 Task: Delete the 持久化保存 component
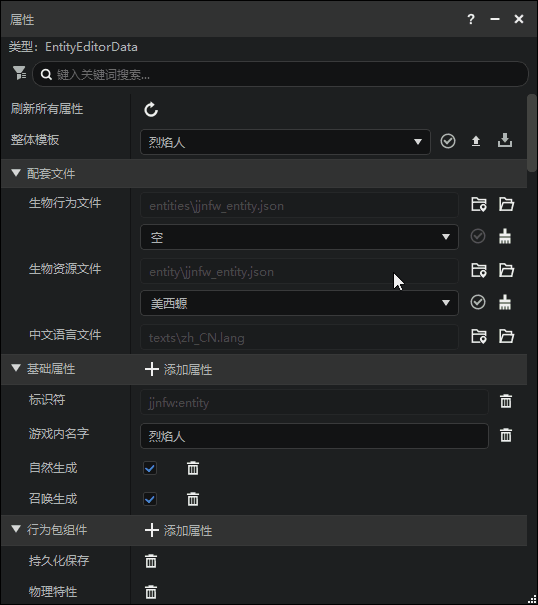(151, 561)
